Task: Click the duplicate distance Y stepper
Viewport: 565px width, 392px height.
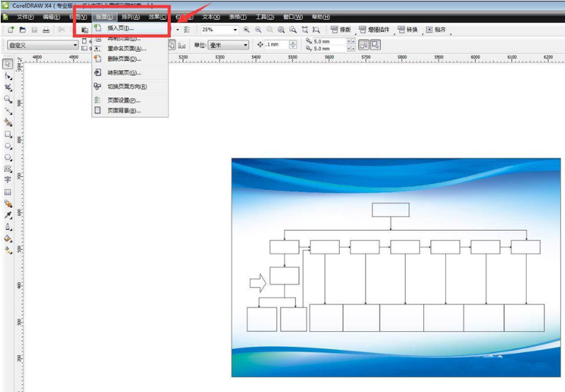Action: [351, 48]
